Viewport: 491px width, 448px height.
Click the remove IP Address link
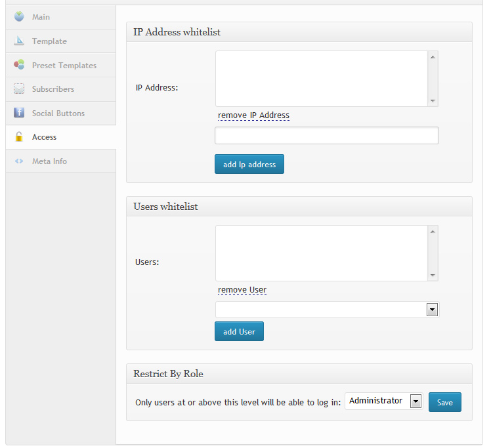pos(253,115)
